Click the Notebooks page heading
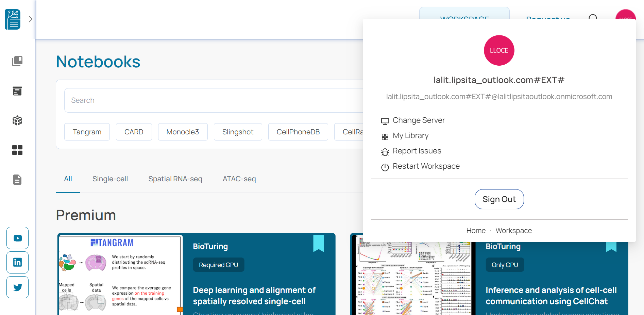Image resolution: width=644 pixels, height=315 pixels. [x=98, y=62]
